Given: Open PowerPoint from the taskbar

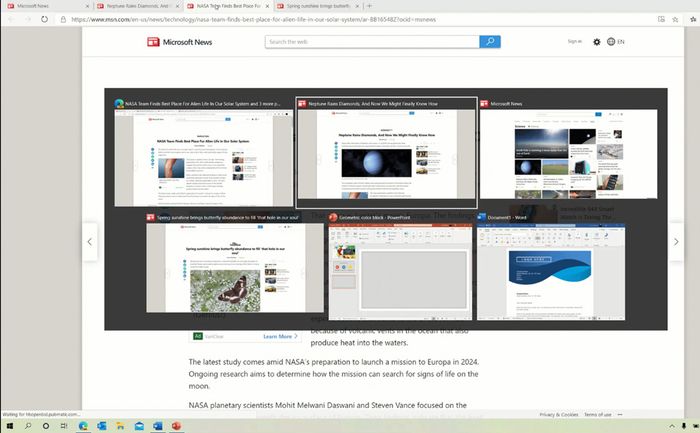Looking at the screenshot, I should pos(176,426).
